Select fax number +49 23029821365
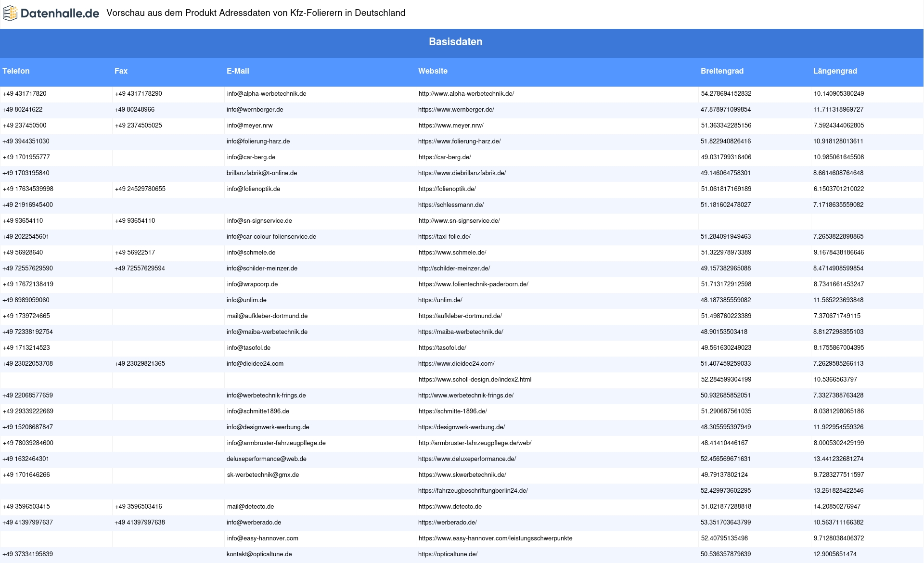This screenshot has height=563, width=924. click(x=140, y=364)
